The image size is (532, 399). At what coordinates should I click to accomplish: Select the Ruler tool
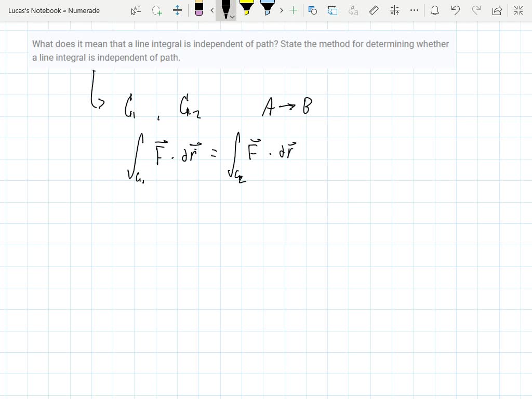click(374, 10)
